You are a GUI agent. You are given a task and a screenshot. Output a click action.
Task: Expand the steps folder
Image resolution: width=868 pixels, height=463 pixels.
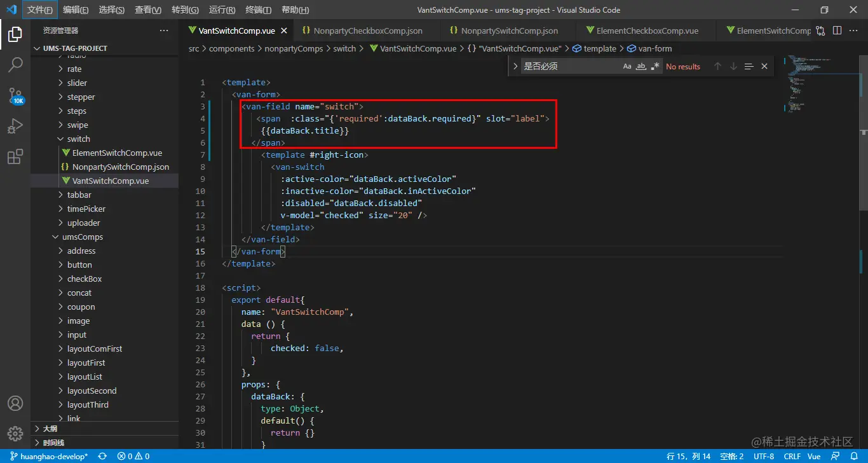tap(104, 111)
